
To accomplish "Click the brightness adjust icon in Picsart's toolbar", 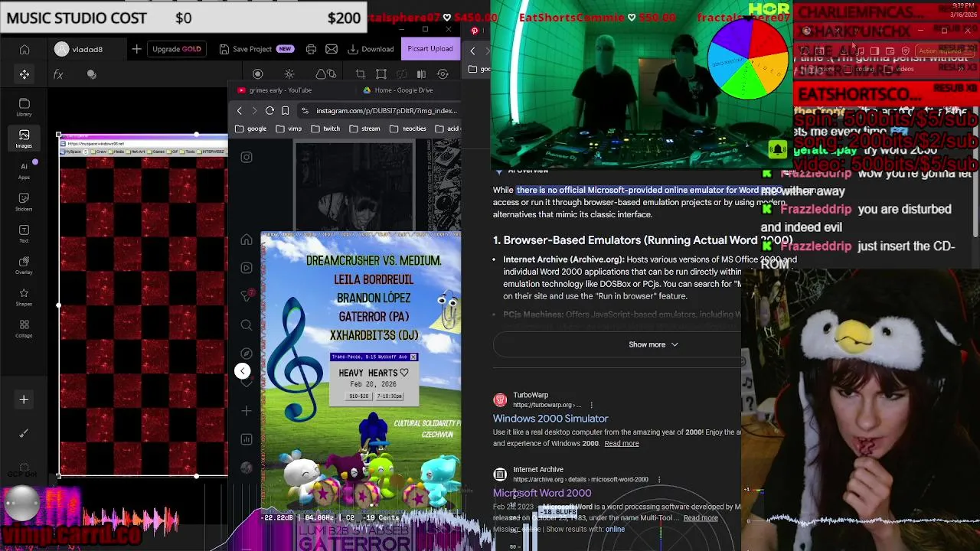I will pyautogui.click(x=289, y=74).
